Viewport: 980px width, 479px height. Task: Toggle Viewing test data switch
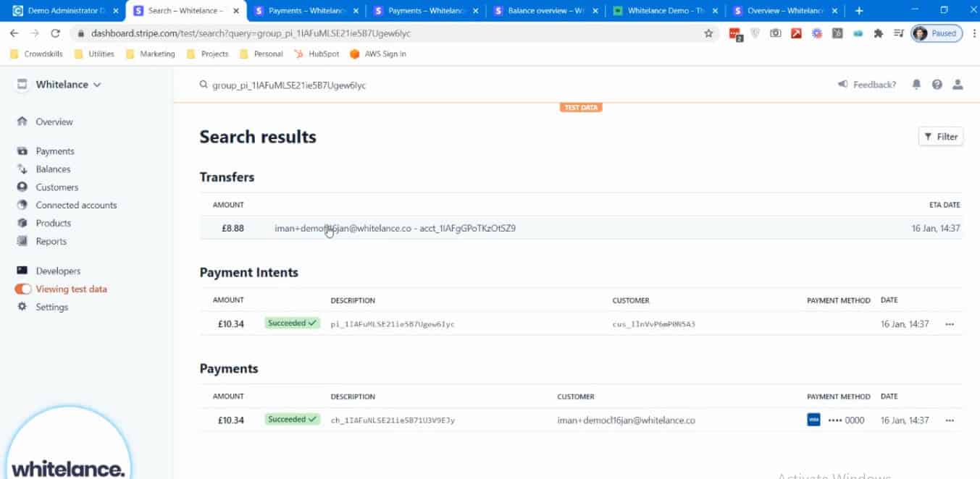[x=23, y=289]
